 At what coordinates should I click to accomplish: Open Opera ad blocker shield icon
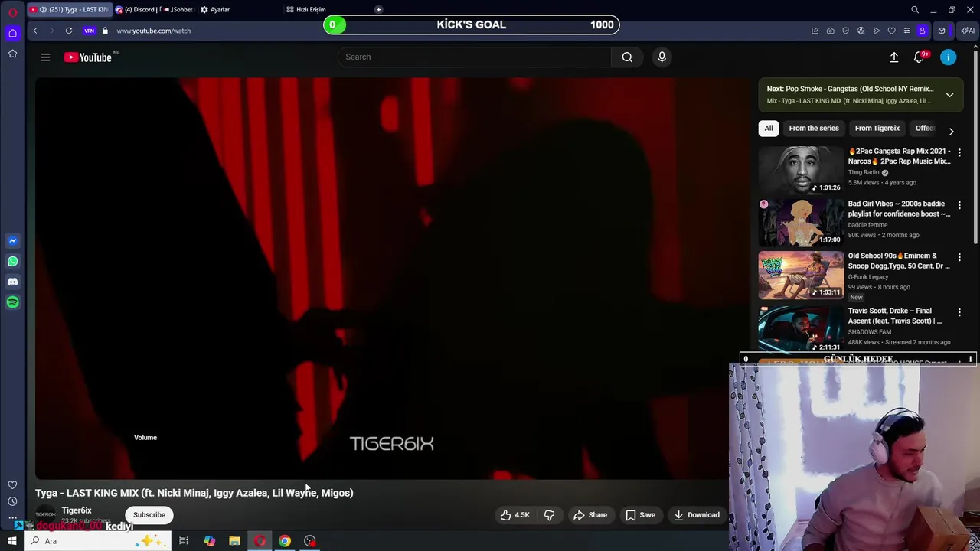tap(845, 31)
